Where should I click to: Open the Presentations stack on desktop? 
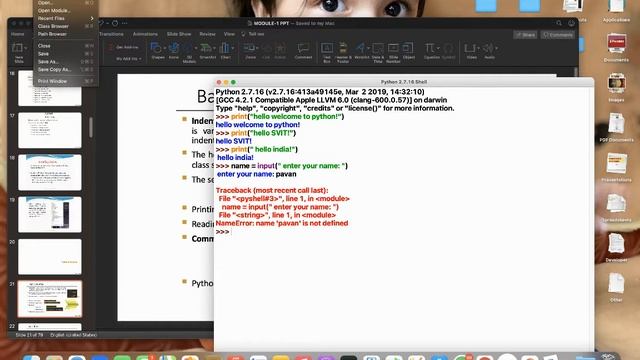pos(616,164)
